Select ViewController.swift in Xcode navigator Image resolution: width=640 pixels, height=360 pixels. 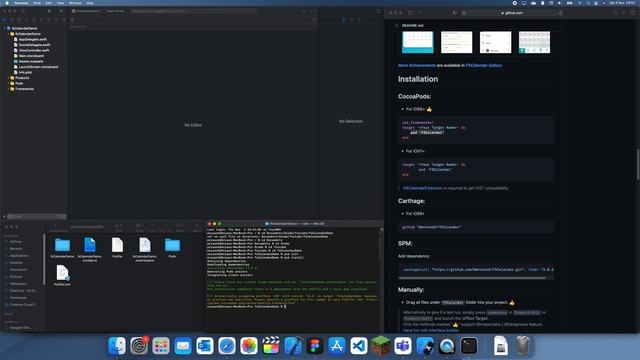click(34, 51)
